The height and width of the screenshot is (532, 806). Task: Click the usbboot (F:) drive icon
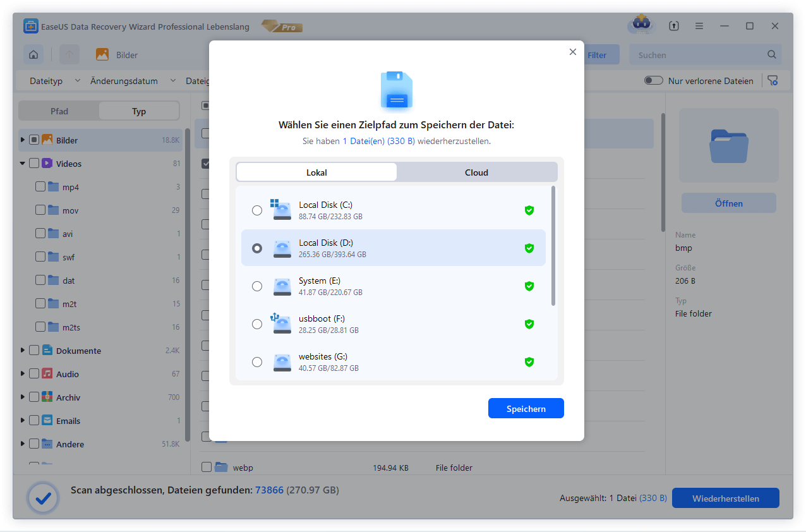pos(280,323)
